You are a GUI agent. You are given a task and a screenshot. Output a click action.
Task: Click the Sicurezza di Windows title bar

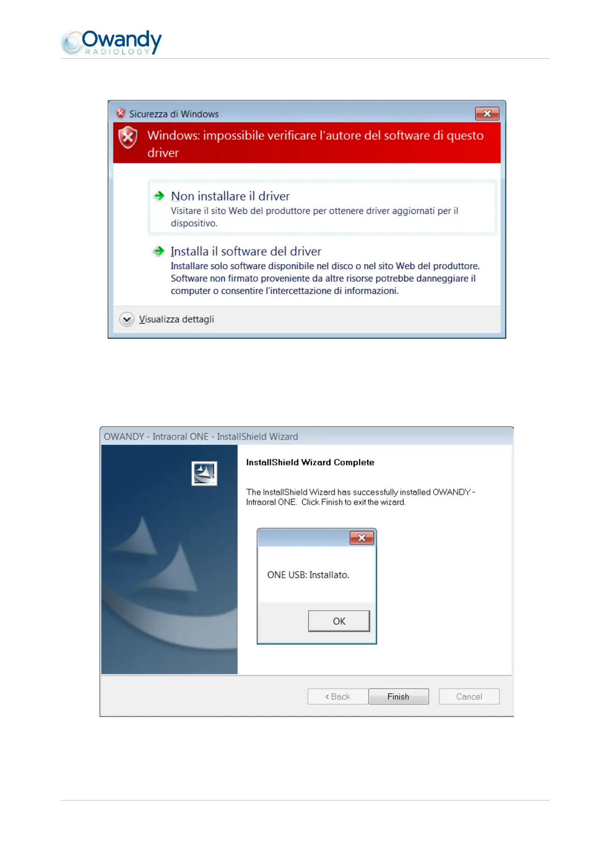294,114
